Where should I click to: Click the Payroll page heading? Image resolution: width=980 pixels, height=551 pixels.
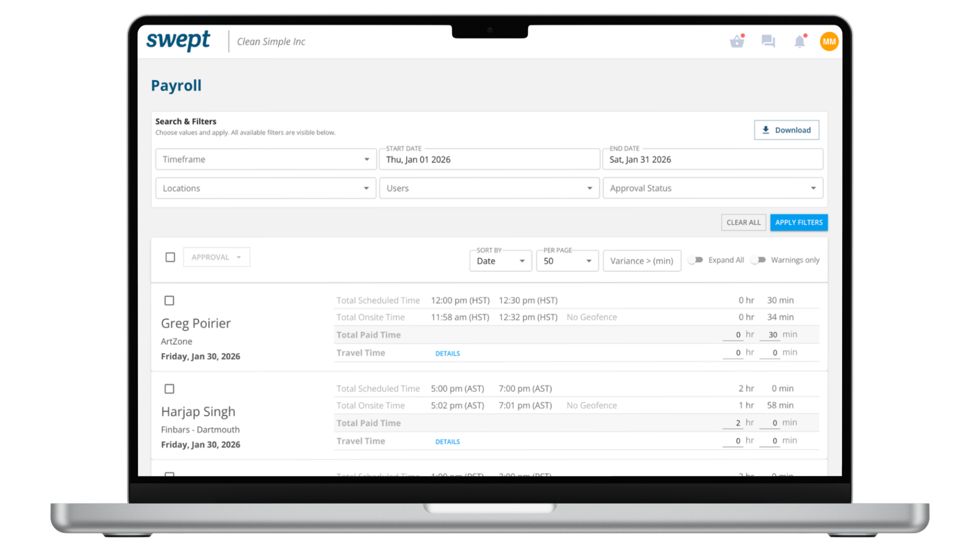(176, 85)
